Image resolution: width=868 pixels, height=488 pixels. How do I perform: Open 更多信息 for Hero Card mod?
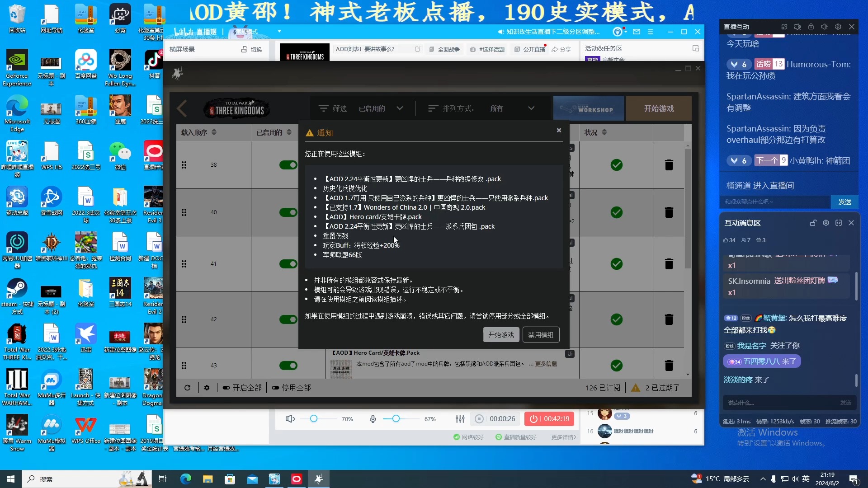546,364
